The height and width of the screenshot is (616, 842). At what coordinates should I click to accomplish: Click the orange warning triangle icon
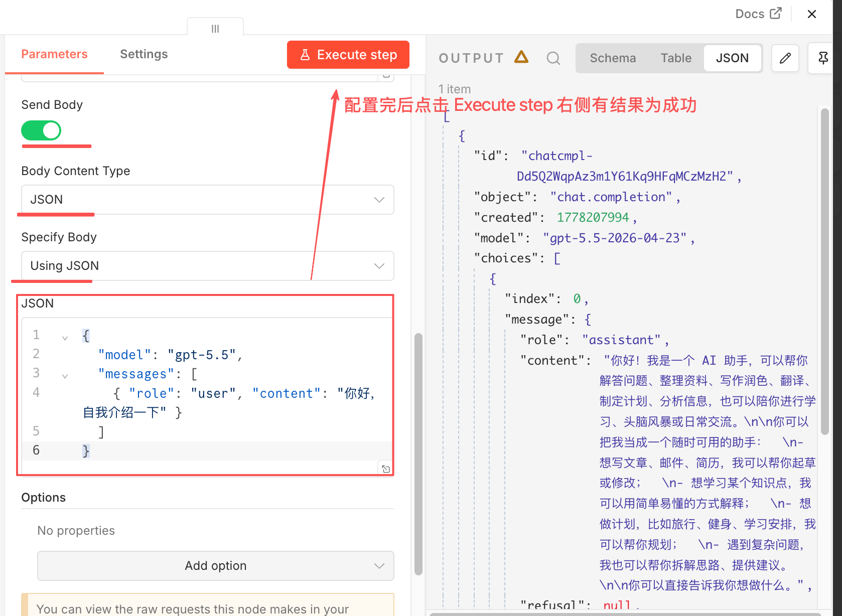pyautogui.click(x=521, y=57)
